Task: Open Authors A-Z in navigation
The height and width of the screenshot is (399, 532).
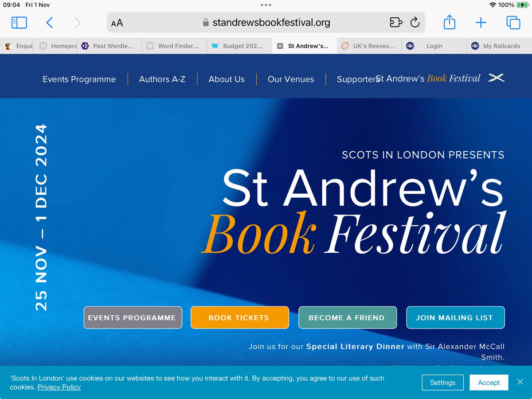Action: [x=162, y=79]
